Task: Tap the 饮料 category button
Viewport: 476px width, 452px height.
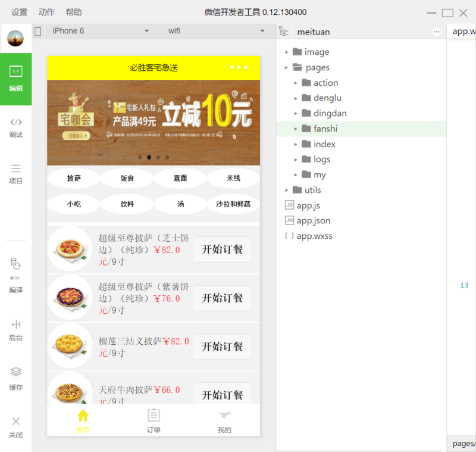Action: click(x=127, y=204)
